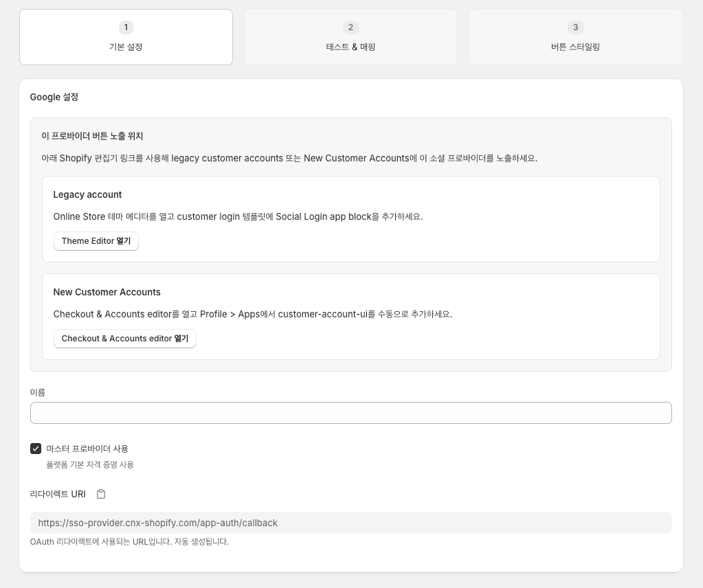703x588 pixels.
Task: Focus the 이름 text input field
Action: (x=350, y=413)
